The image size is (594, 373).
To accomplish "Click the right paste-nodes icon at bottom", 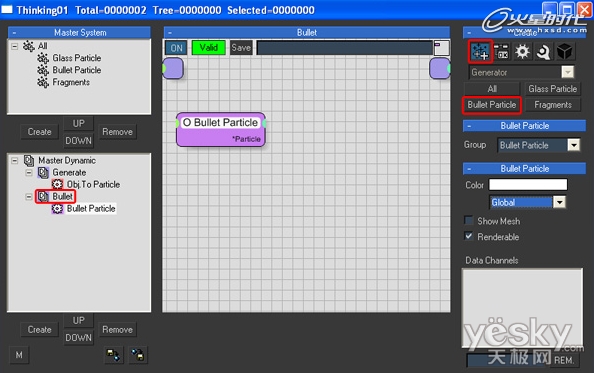I will [x=138, y=355].
